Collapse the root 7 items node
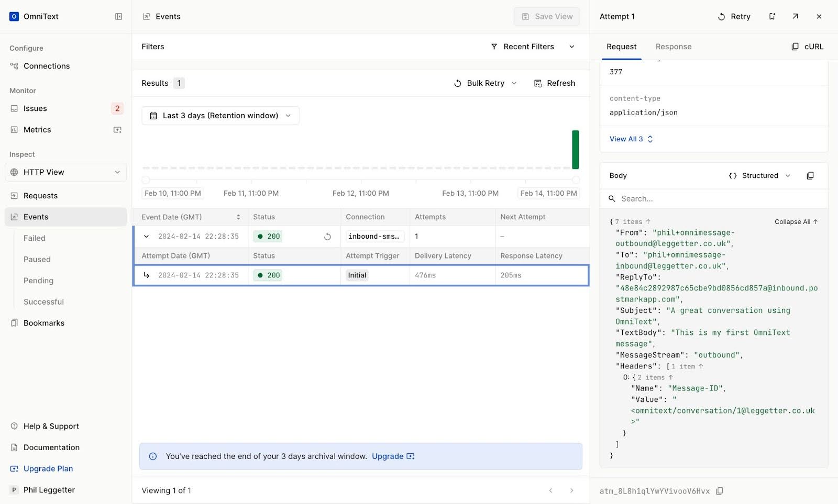Image resolution: width=838 pixels, height=504 pixels. (633, 222)
